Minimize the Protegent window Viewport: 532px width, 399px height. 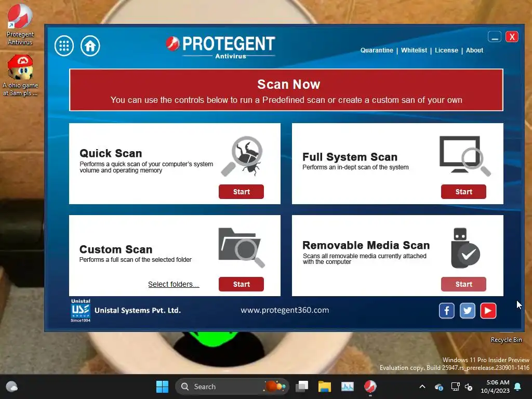click(x=495, y=37)
